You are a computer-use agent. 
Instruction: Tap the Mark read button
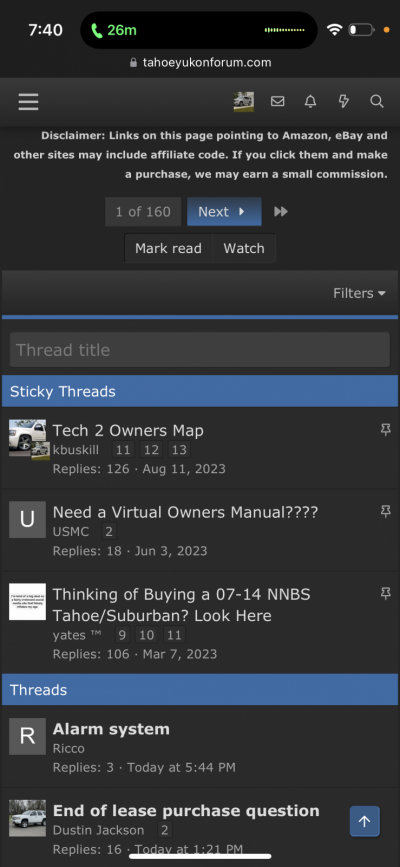168,248
